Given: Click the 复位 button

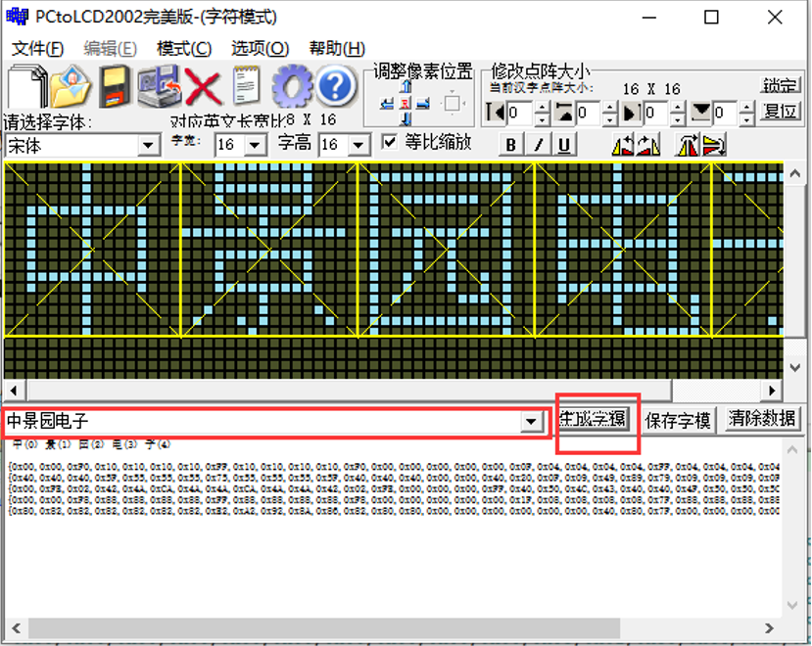Looking at the screenshot, I should point(781,112).
